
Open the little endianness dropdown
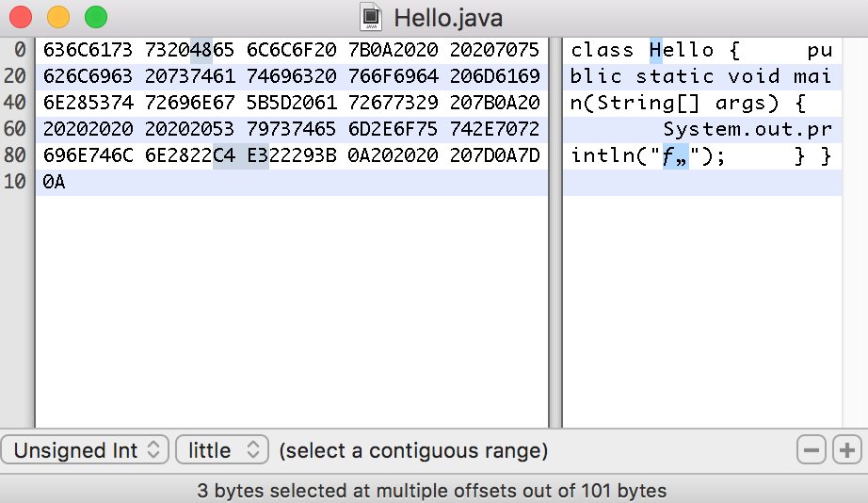click(221, 450)
